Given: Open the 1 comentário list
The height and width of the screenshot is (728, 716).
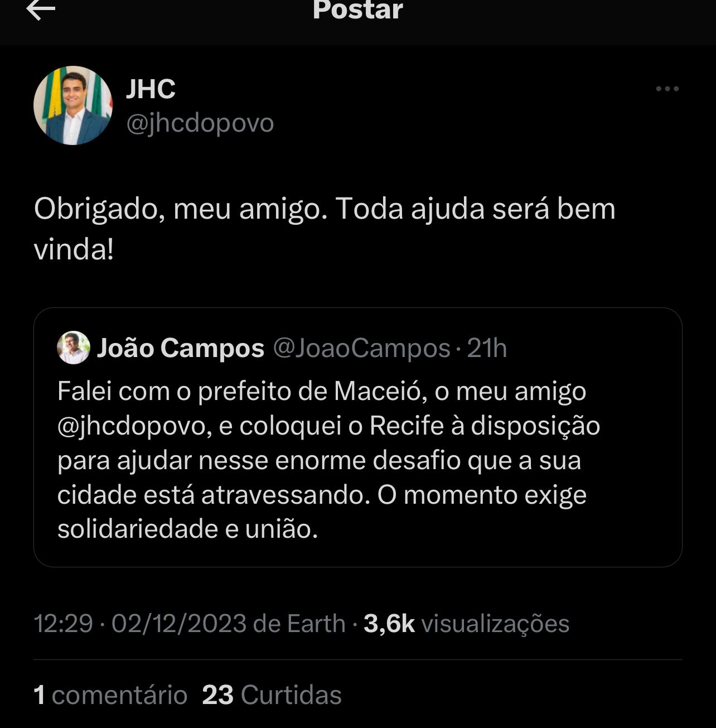Looking at the screenshot, I should (110, 695).
